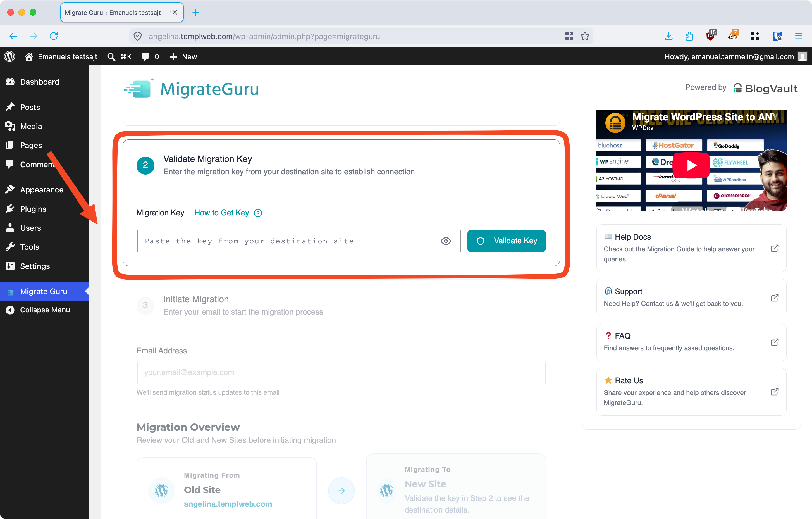
Task: Open a new browser tab with plus
Action: 195,13
